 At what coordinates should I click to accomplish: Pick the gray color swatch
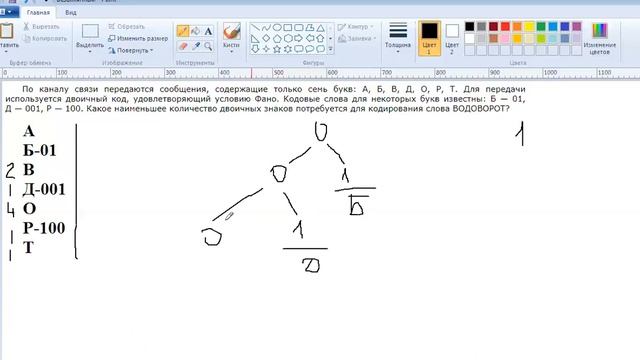(x=482, y=27)
